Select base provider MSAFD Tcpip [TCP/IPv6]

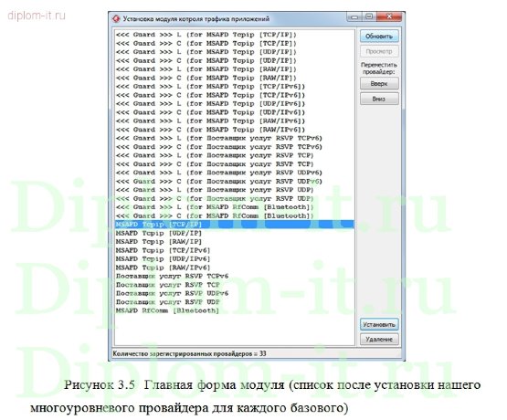234,250
